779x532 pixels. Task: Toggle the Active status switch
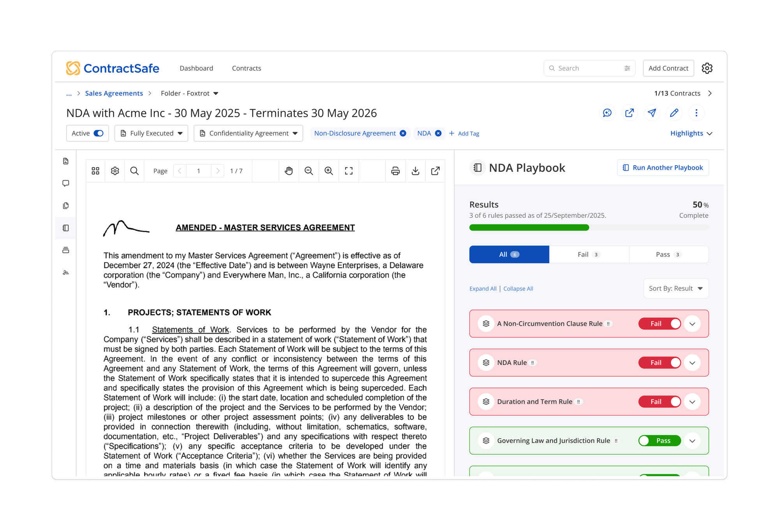[x=99, y=133]
